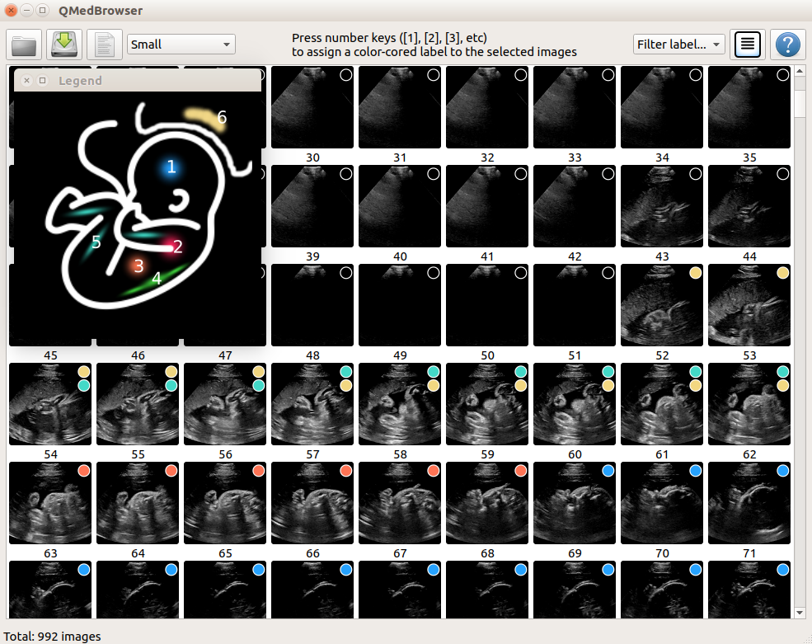812x644 pixels.
Task: Select the dark thumbnail 50
Action: pos(487,305)
